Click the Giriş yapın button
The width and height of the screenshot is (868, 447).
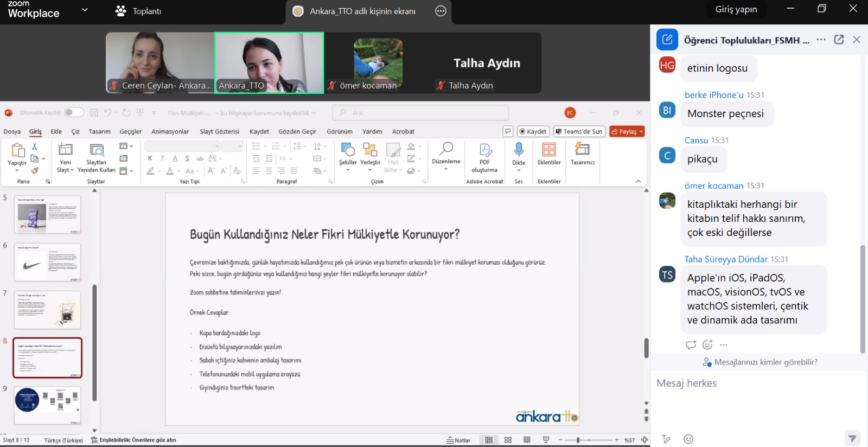[736, 9]
